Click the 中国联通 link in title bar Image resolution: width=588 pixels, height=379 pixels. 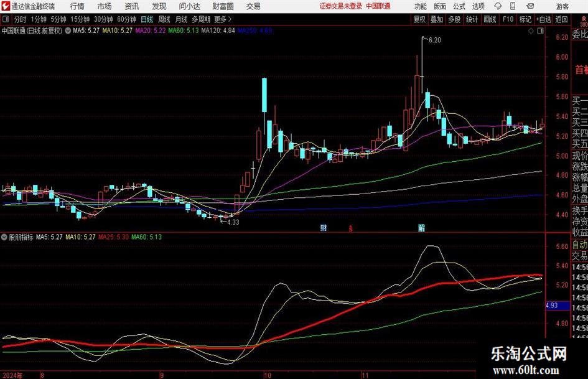378,6
